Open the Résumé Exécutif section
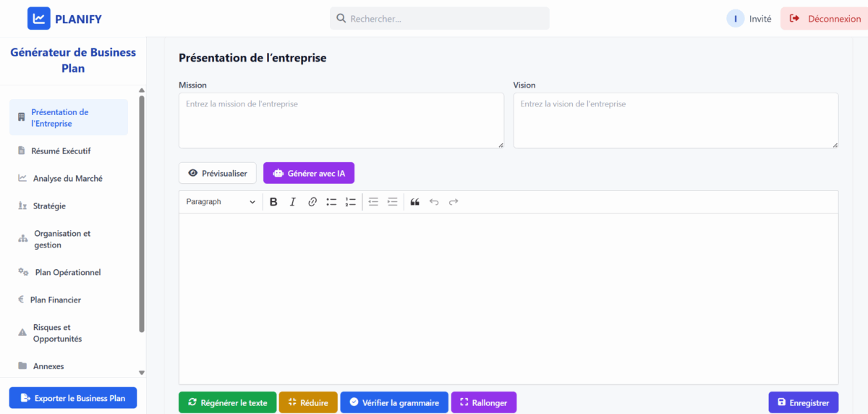Screen dimensions: 868x414 coord(69,151)
